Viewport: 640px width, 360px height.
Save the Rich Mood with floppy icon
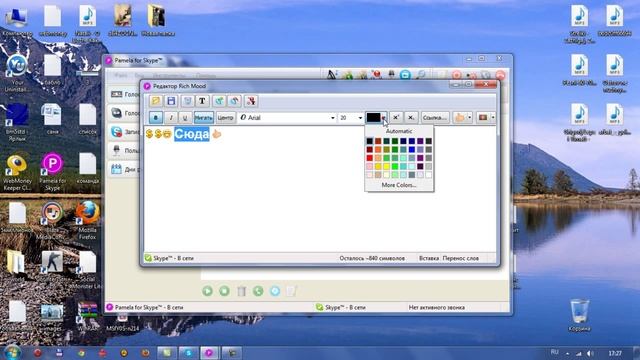click(171, 101)
